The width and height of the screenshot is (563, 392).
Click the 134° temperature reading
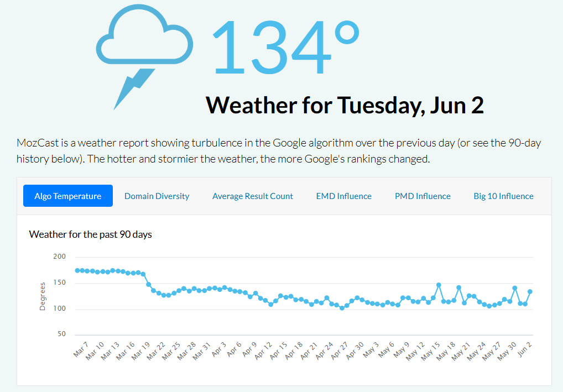click(x=286, y=46)
